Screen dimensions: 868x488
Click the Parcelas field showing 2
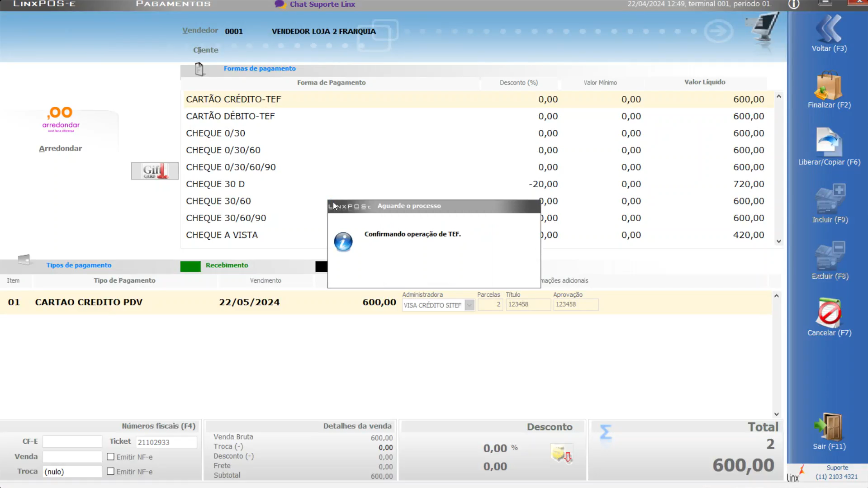pyautogui.click(x=490, y=305)
